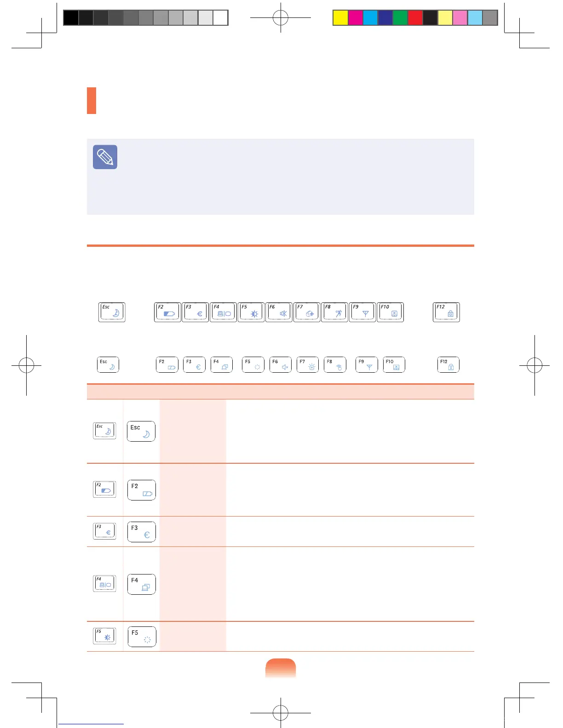This screenshot has width=563, height=728.
Task: Click the solid black grayscale swatch
Action: coord(71,17)
